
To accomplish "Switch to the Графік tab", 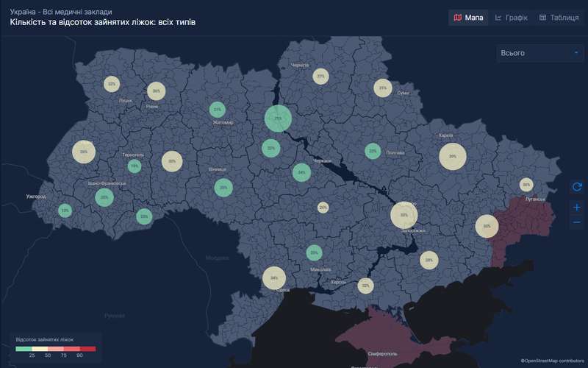I will [x=512, y=18].
